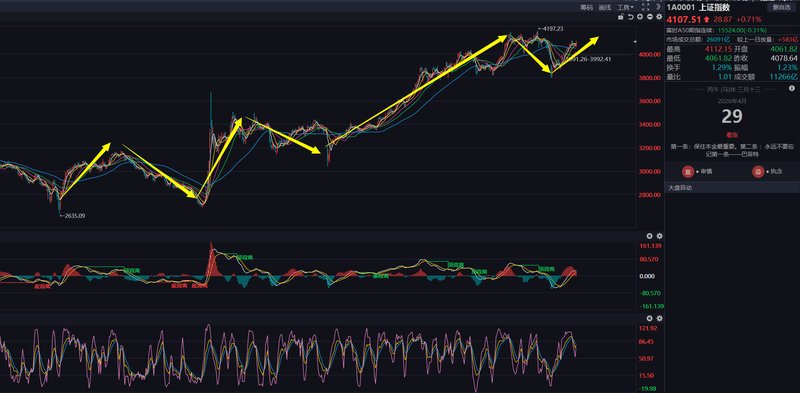The width and height of the screenshot is (800, 393).
Task: Open the 画线 drawing tools menu item
Action: 605,8
